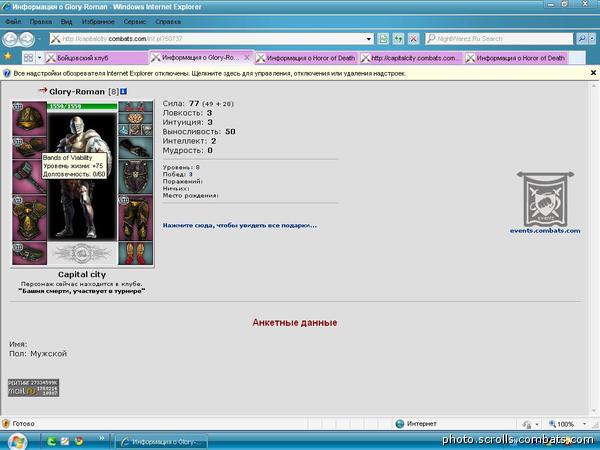Open the zoom level dropdown arrow
The width and height of the screenshot is (600, 450).
[584, 424]
